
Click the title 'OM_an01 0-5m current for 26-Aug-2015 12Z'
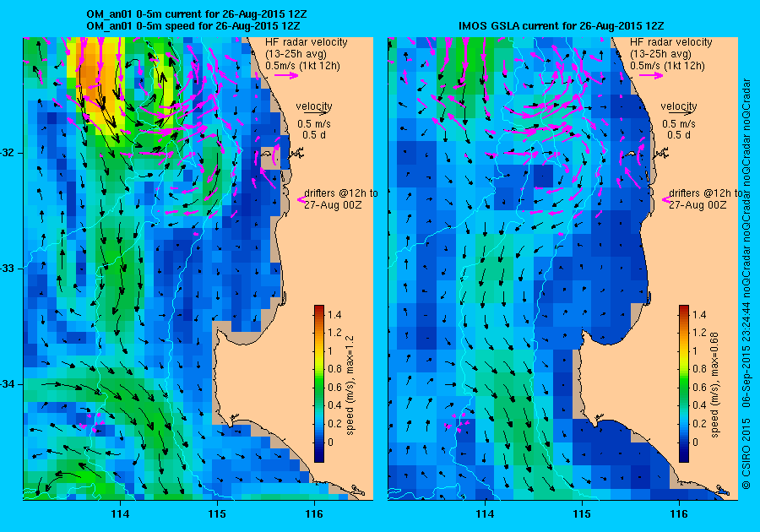tap(196, 14)
